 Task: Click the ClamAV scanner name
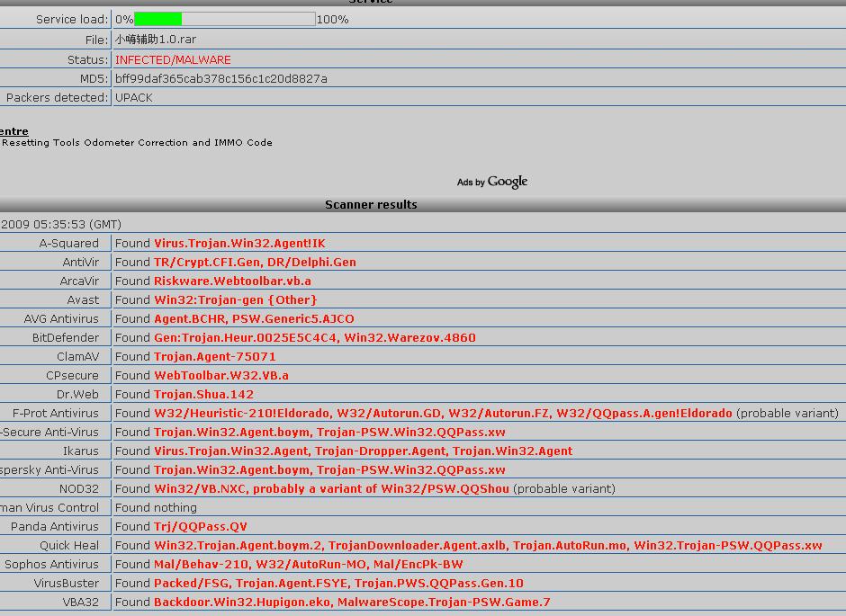(x=78, y=356)
